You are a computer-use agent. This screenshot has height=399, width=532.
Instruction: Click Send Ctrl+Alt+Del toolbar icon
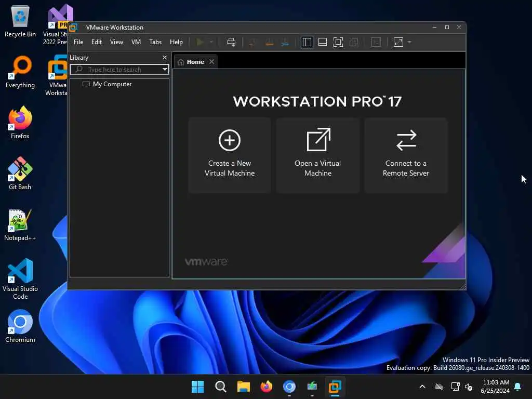click(x=231, y=42)
